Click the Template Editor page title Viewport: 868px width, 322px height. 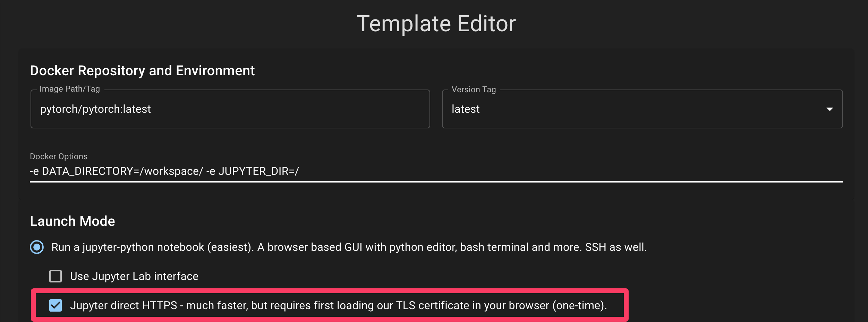click(x=436, y=24)
